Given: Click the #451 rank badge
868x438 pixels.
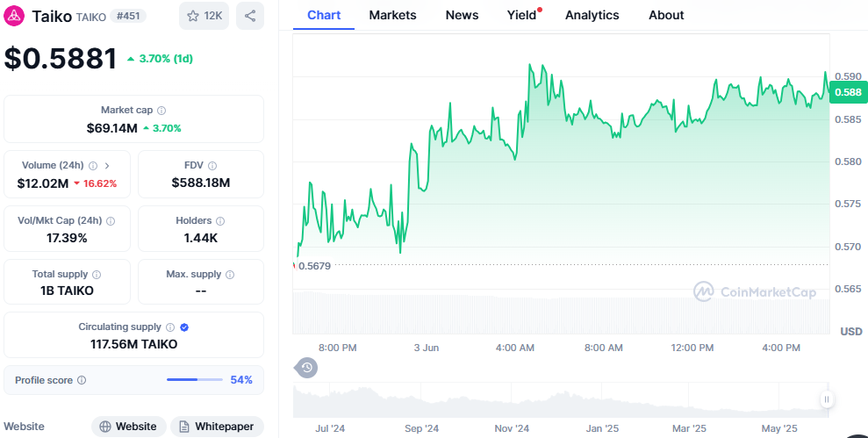Looking at the screenshot, I should coord(128,16).
